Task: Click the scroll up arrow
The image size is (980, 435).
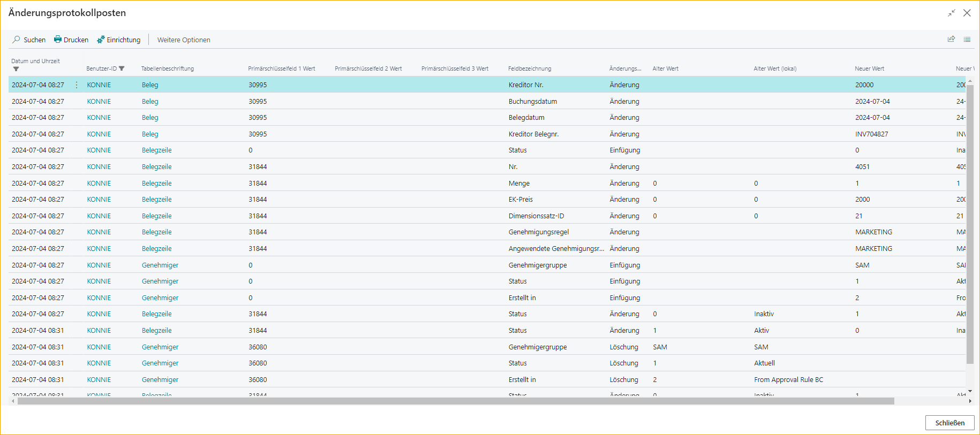Action: pos(970,81)
